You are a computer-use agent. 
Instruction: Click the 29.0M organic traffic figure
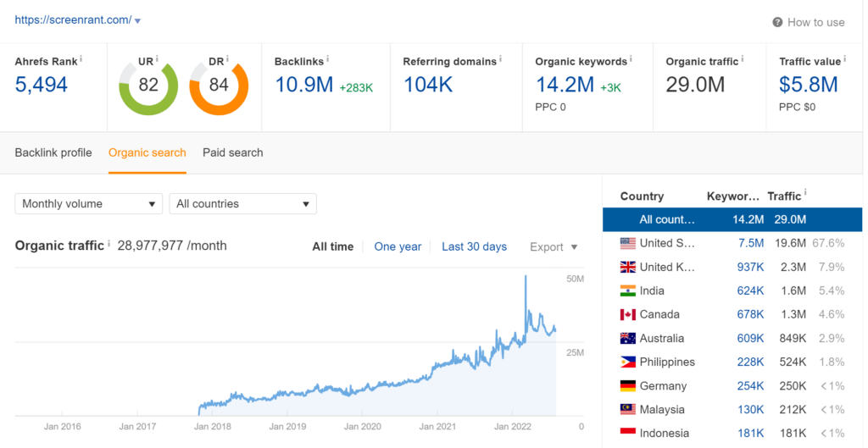point(695,85)
